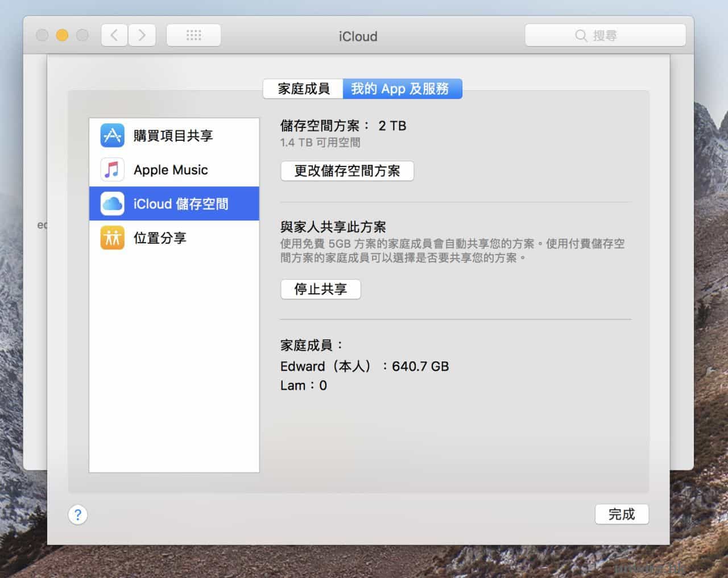Select the 我的 App 及服務 tab
The width and height of the screenshot is (728, 578).
(402, 89)
